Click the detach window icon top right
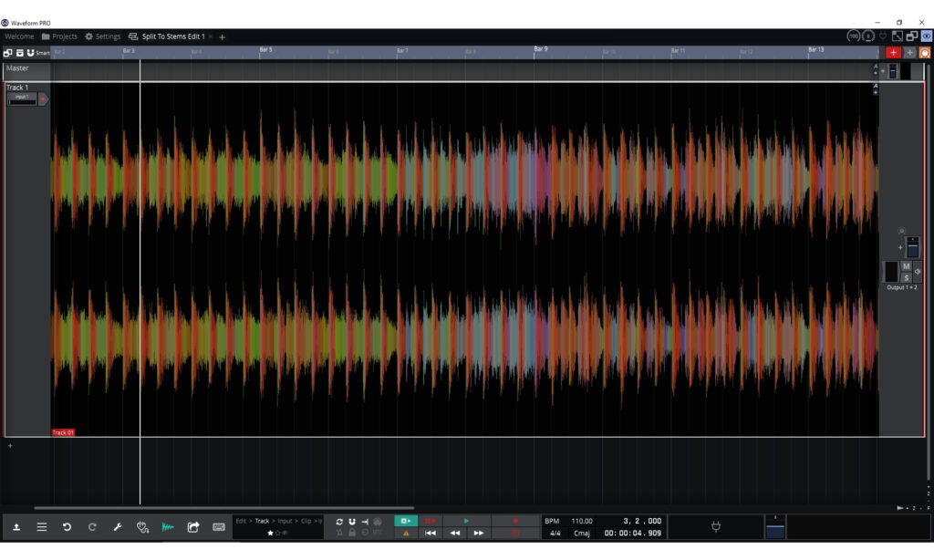The height and width of the screenshot is (560, 934). [x=912, y=36]
